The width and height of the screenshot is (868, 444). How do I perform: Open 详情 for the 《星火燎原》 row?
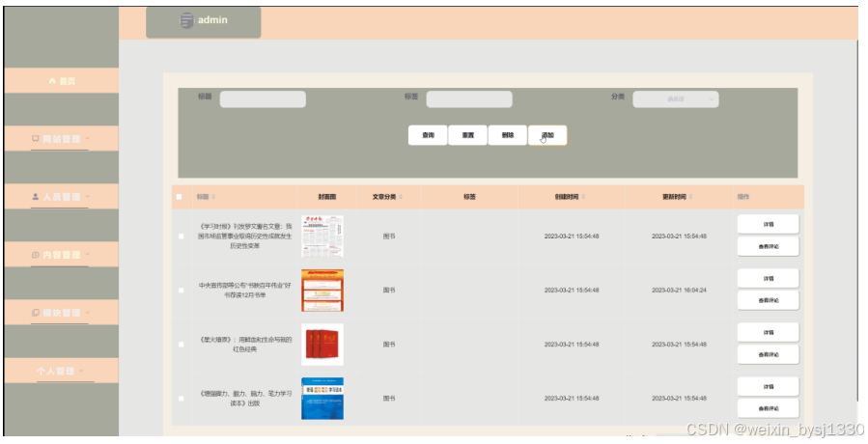click(x=769, y=333)
